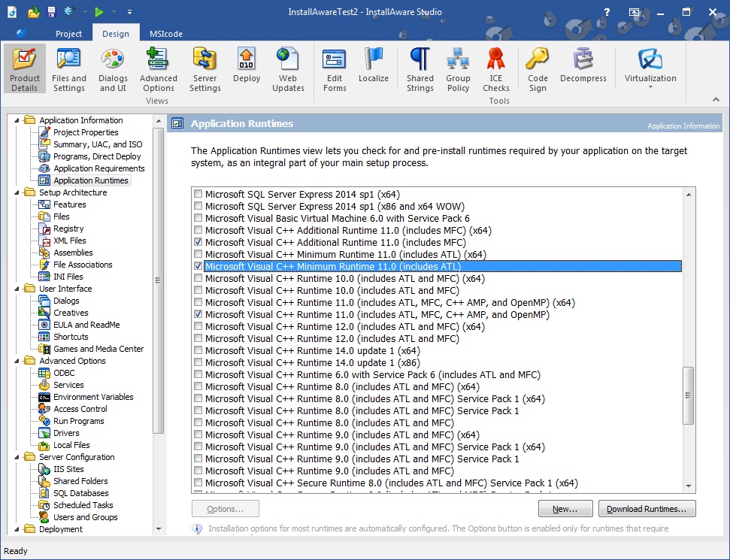Click the application orb menu button
Viewport: 730px width, 560px height.
(20, 32)
